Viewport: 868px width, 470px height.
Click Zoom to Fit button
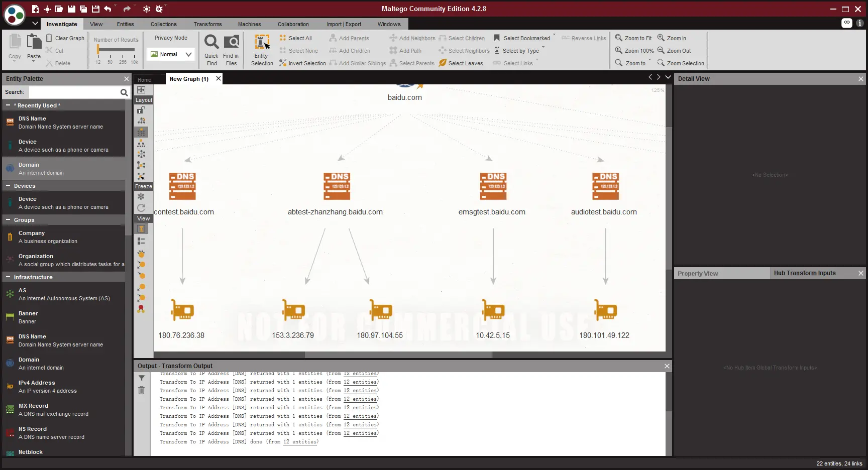coord(633,38)
